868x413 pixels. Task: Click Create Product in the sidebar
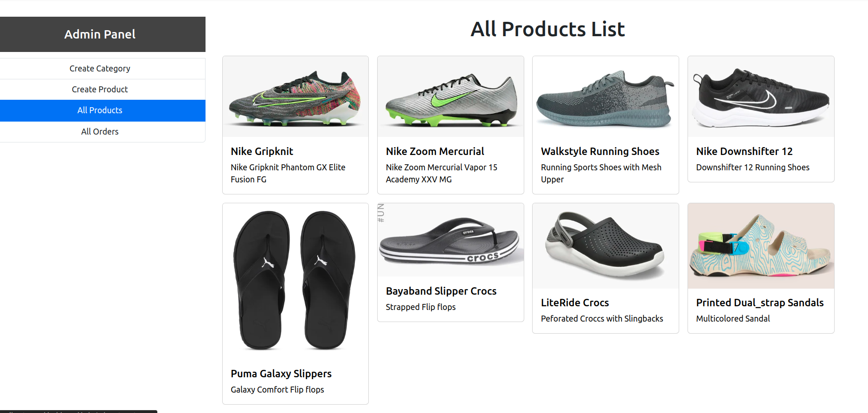pos(100,89)
